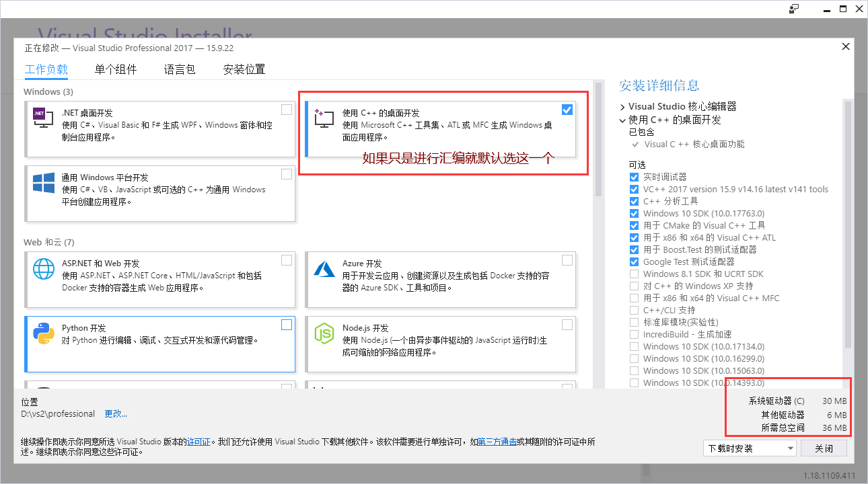Image resolution: width=868 pixels, height=484 pixels.
Task: Check 对 C++ 的 Windows XP 支持
Action: click(634, 286)
